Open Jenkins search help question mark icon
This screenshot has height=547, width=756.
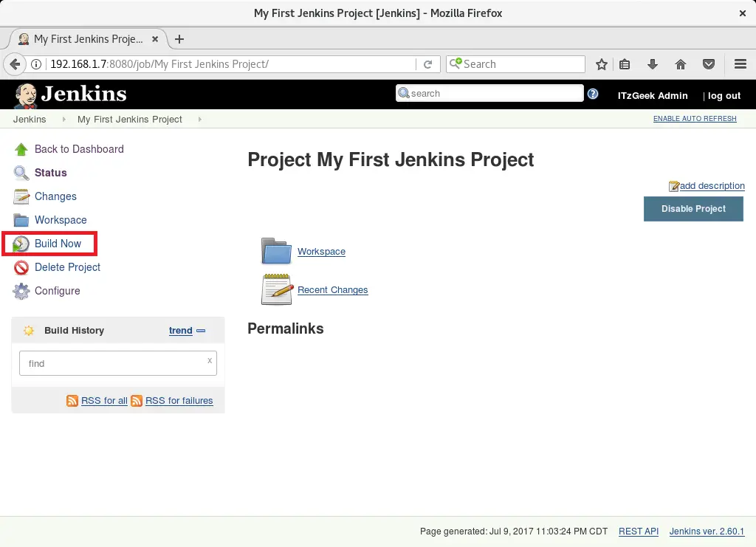pos(593,94)
